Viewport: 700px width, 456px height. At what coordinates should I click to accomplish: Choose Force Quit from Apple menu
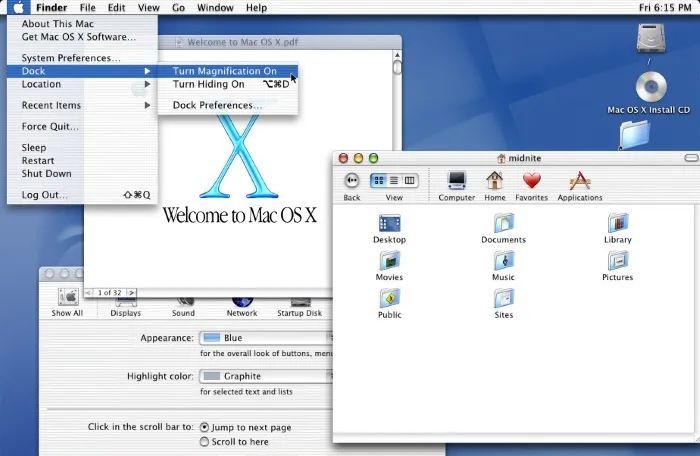pos(82,126)
